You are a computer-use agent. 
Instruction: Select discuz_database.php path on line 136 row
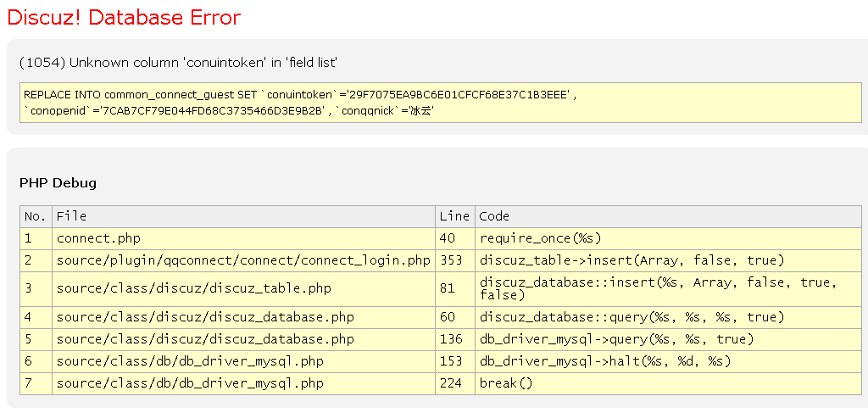pyautogui.click(x=205, y=339)
